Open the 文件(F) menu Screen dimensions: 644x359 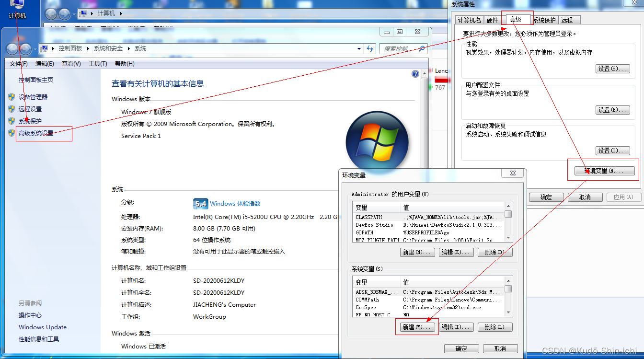(x=19, y=64)
